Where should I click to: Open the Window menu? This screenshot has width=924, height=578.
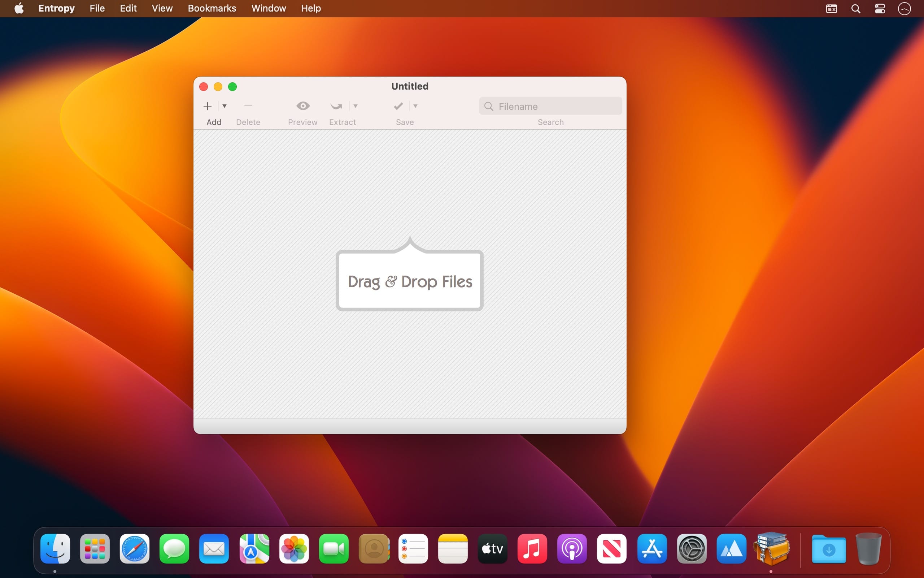pyautogui.click(x=269, y=8)
